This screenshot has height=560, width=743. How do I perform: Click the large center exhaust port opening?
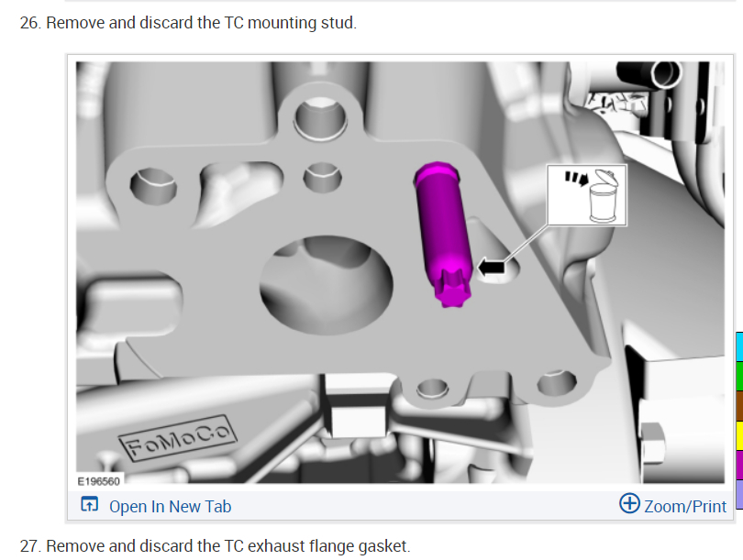[327, 285]
